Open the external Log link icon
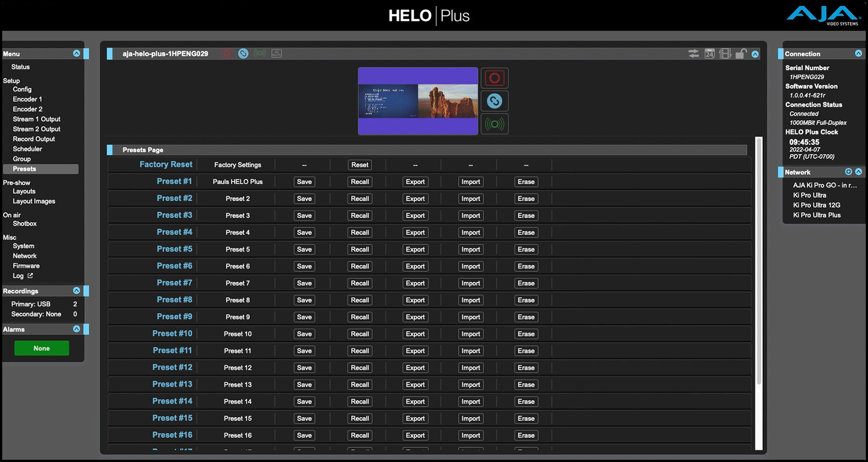 [x=30, y=276]
